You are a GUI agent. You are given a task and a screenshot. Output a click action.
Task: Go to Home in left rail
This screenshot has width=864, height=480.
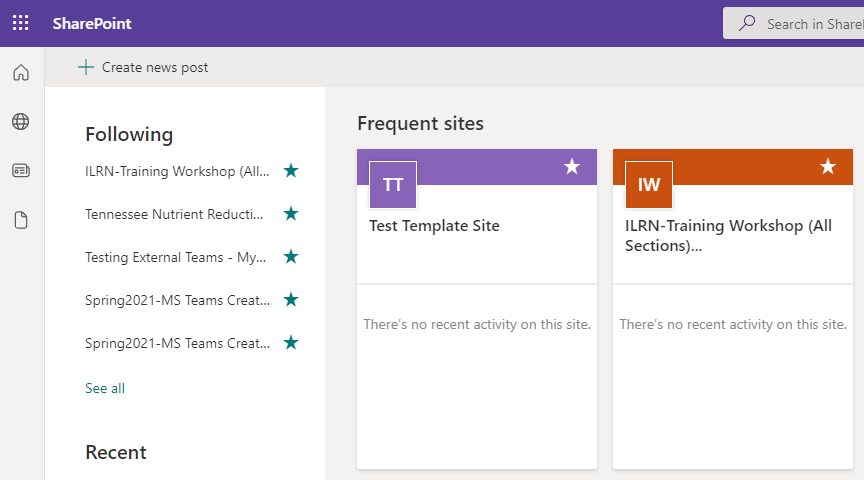coord(21,73)
